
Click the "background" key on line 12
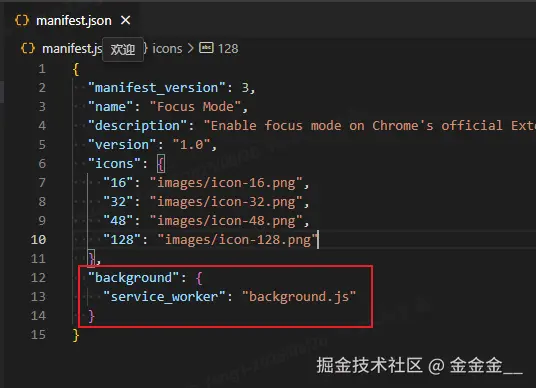[x=134, y=278]
